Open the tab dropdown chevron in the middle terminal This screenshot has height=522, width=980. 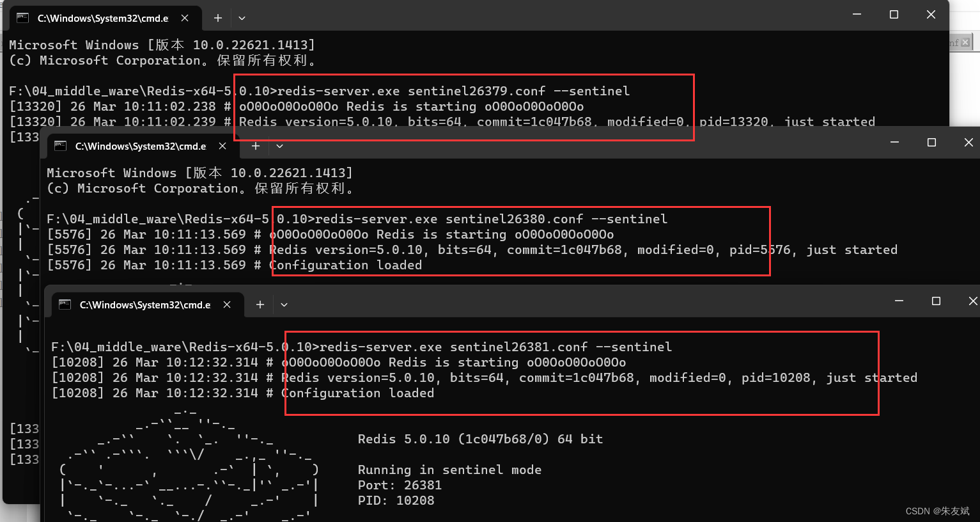pos(279,146)
